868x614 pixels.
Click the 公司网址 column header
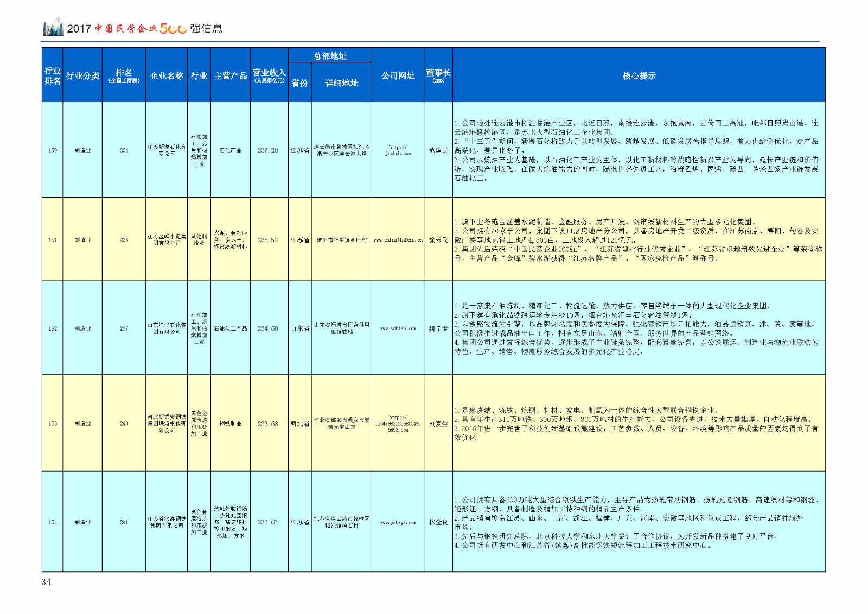pyautogui.click(x=398, y=76)
